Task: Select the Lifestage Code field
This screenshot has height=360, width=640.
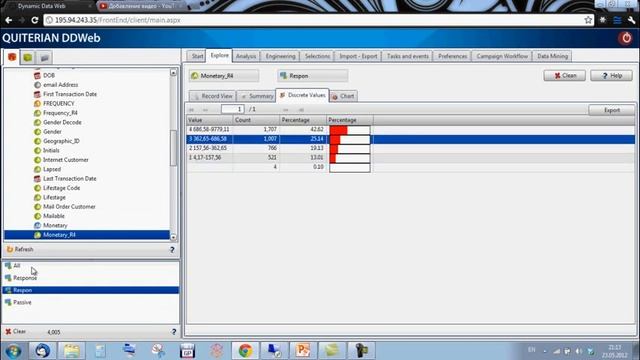Action: 61,188
